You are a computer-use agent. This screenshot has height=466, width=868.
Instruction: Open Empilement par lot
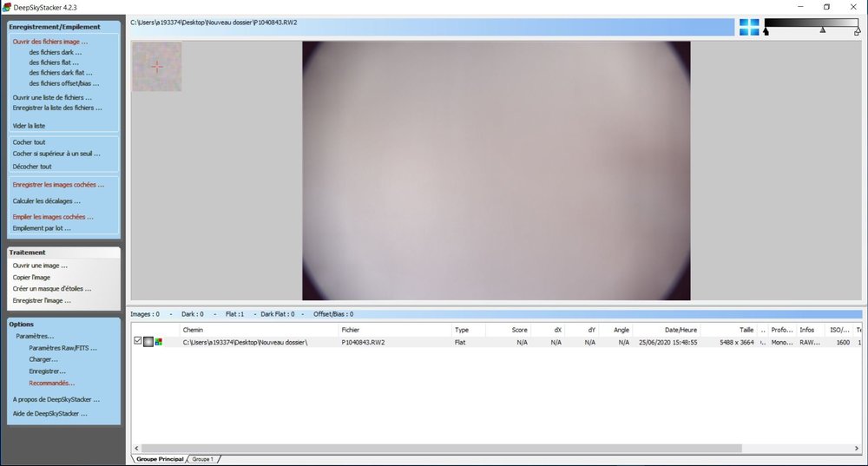(x=42, y=228)
